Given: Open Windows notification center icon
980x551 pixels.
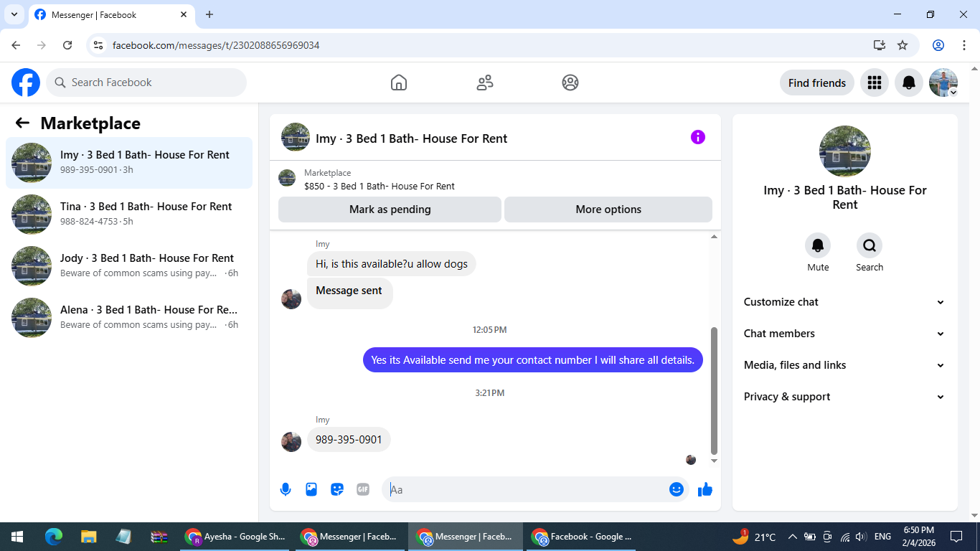Looking at the screenshot, I should coord(956,537).
